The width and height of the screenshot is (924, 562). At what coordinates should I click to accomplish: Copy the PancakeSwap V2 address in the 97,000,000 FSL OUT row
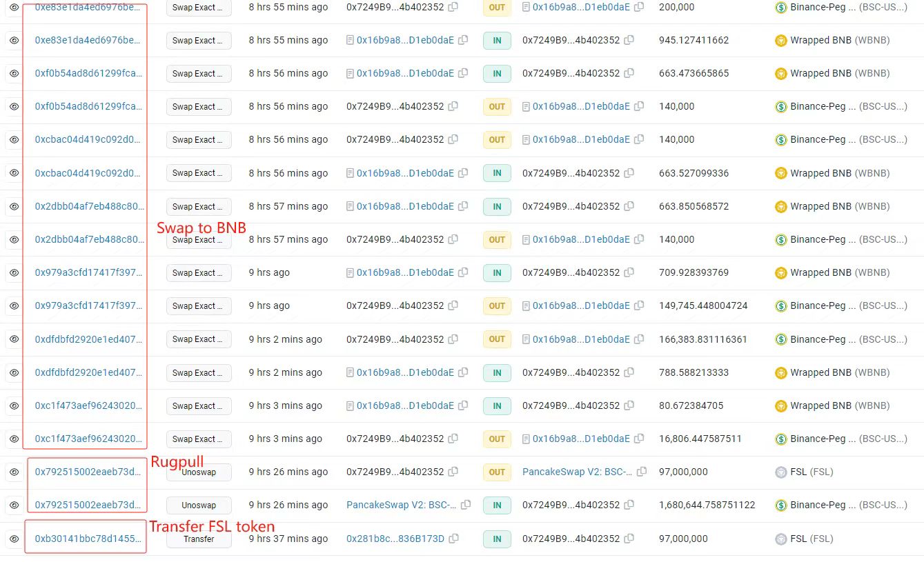point(642,472)
